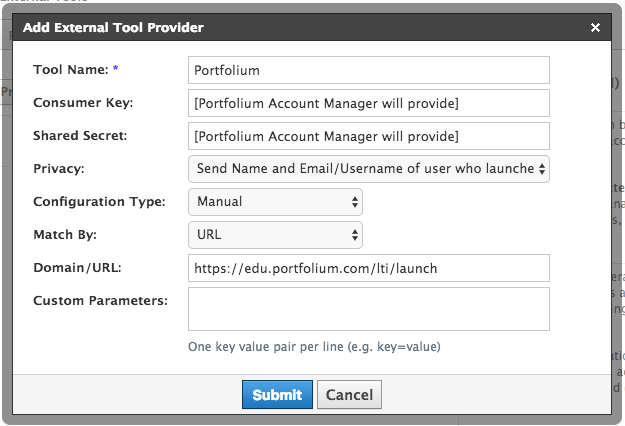625x426 pixels.
Task: Click the Consumer Key label
Action: pos(82,103)
